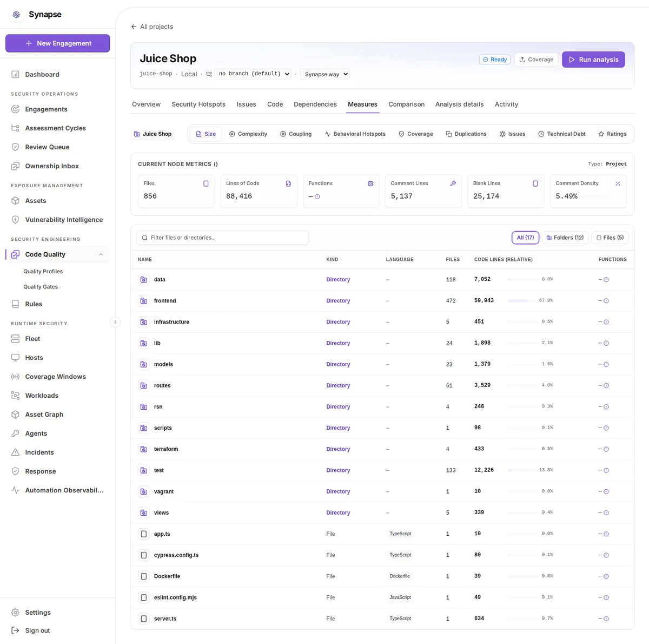Go back to All projects

pyautogui.click(x=152, y=27)
